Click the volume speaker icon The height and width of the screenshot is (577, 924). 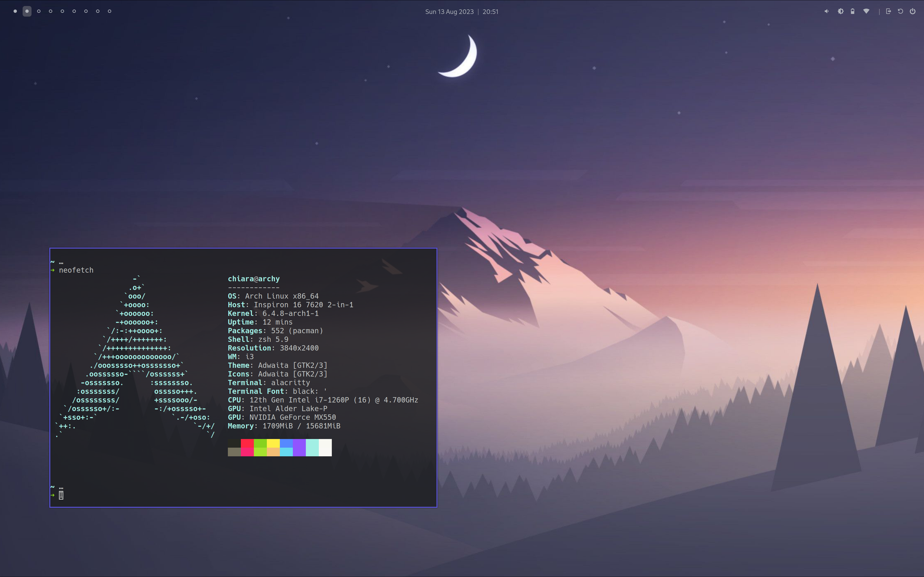pos(826,12)
